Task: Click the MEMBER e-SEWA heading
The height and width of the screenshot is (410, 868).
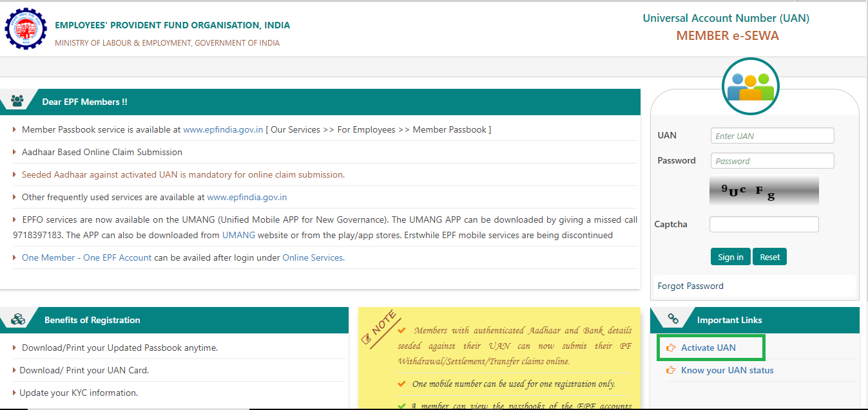Action: [x=728, y=35]
